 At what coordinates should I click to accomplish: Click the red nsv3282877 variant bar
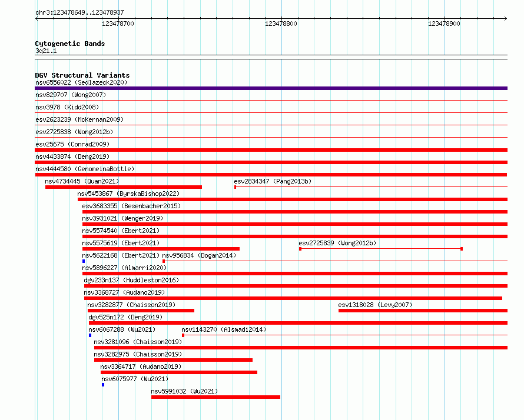click(x=141, y=311)
